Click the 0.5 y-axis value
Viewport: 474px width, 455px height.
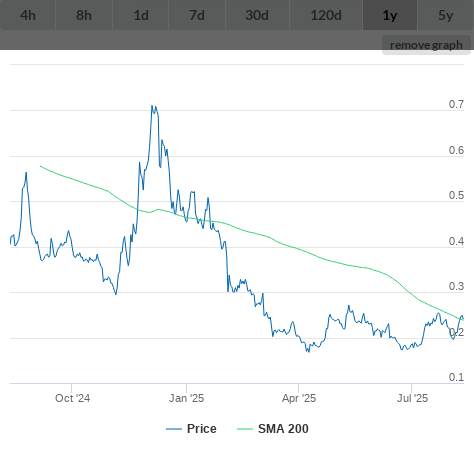456,195
